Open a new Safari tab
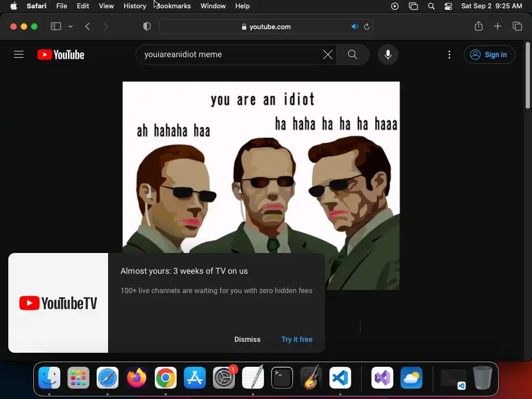 pyautogui.click(x=497, y=26)
